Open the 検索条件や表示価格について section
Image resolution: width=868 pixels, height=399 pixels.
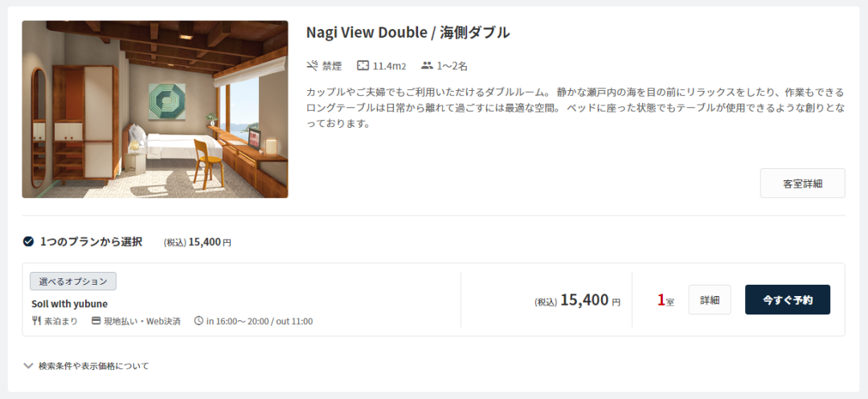tap(86, 366)
